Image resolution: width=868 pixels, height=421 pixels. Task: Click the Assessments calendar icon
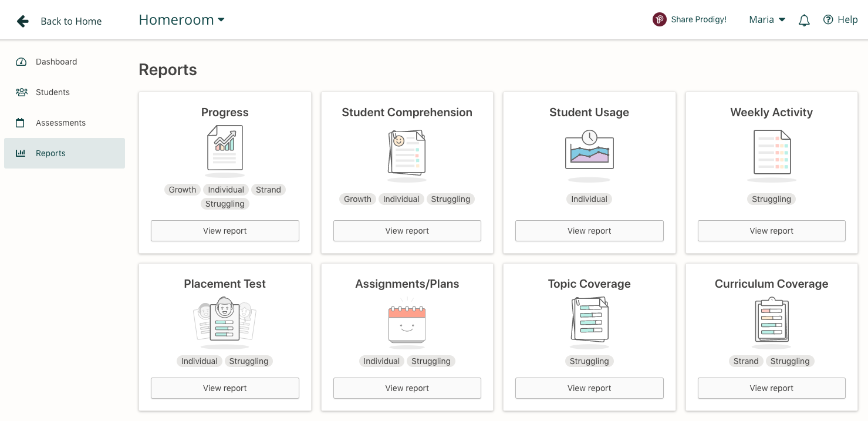pyautogui.click(x=21, y=123)
